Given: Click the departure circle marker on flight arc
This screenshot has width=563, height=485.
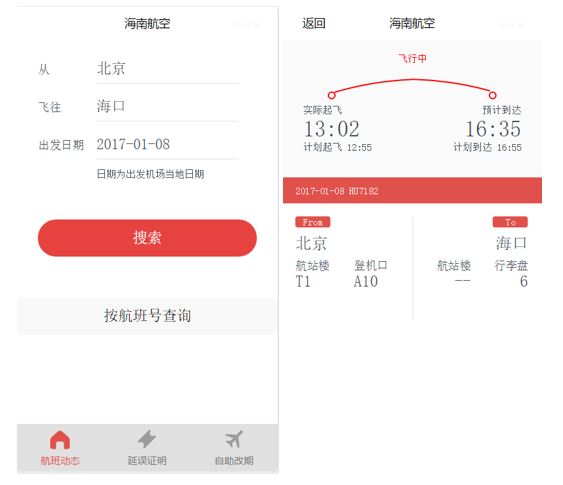Looking at the screenshot, I should coord(331,95).
